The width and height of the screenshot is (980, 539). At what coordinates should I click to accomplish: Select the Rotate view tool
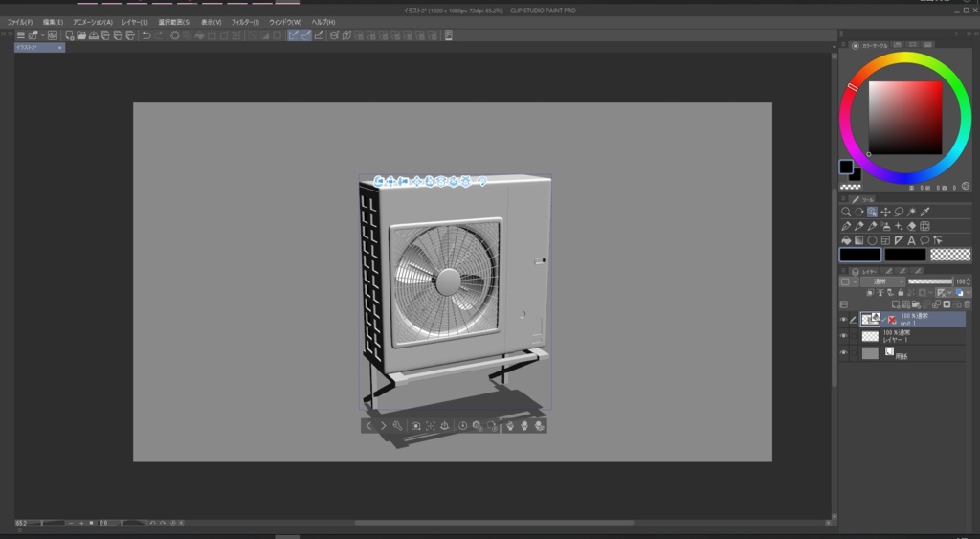point(859,212)
